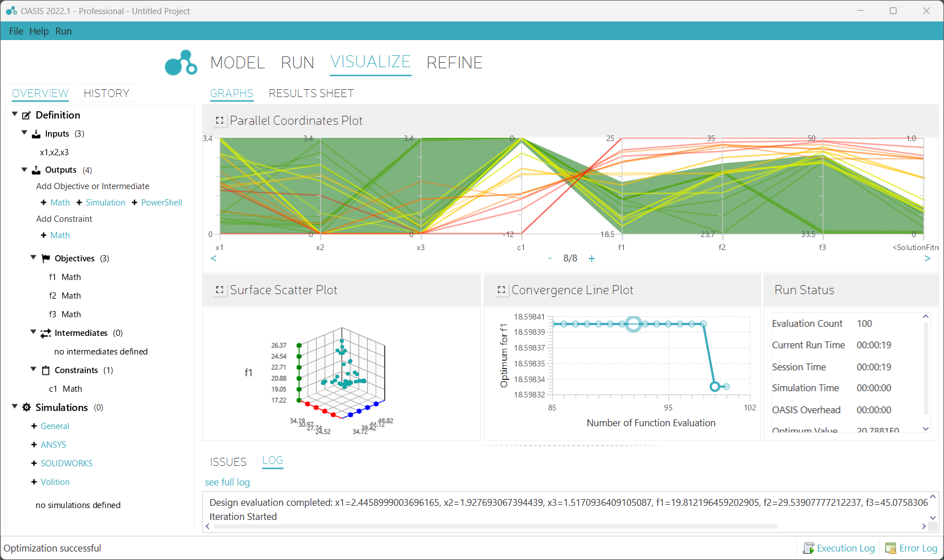944x560 pixels.
Task: Open the Run menu
Action: point(63,31)
